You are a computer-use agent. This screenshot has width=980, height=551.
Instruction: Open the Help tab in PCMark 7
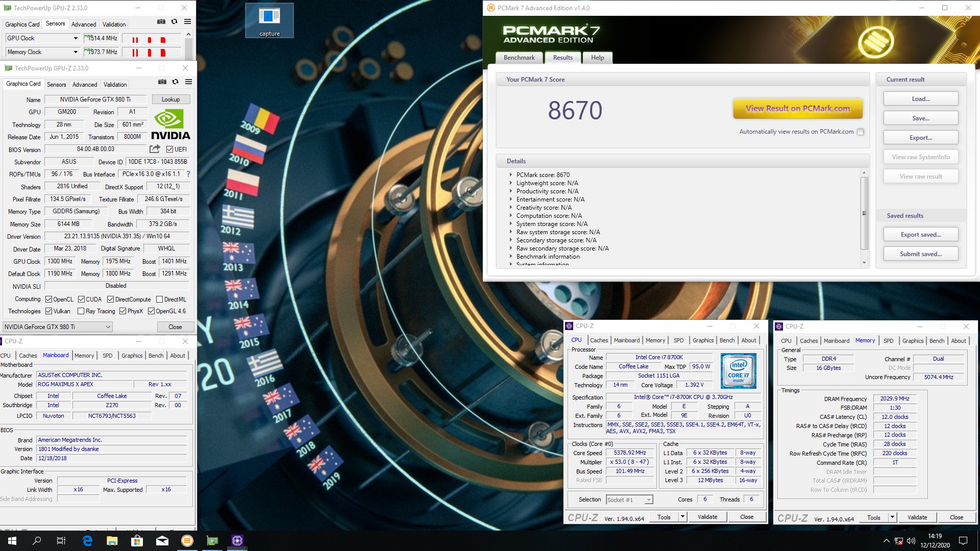[x=597, y=58]
